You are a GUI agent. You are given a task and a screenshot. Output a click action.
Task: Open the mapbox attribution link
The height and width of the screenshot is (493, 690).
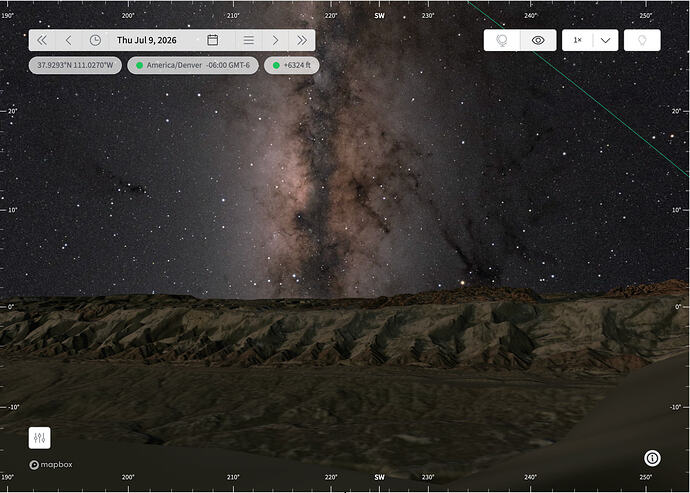pos(51,465)
